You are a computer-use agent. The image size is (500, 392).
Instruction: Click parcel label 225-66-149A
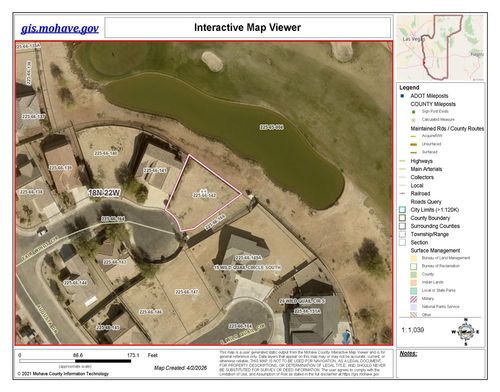coord(249,258)
